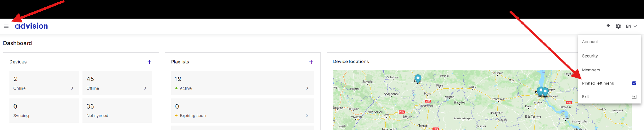Uncheck the Pinned left menu checkbox

(x=634, y=83)
